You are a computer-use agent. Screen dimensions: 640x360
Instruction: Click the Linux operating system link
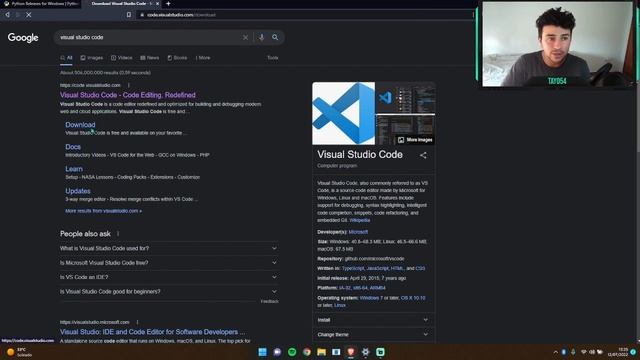pos(340,305)
